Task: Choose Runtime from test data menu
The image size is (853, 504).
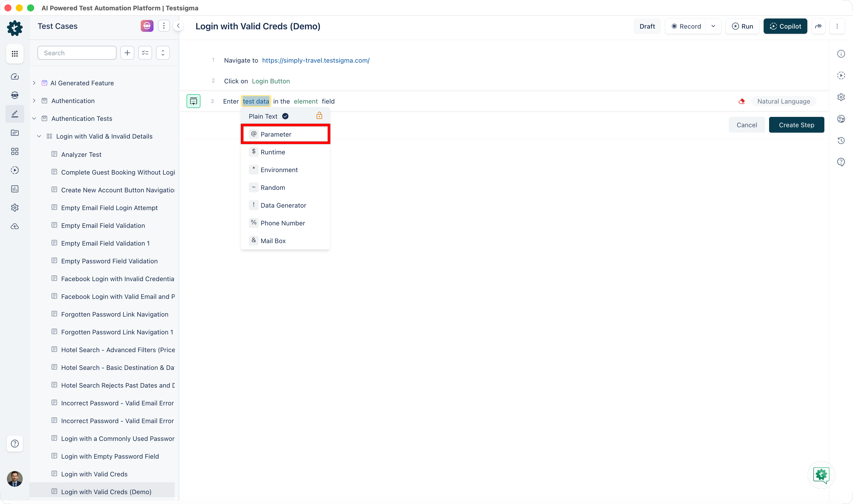Action: pos(286,152)
